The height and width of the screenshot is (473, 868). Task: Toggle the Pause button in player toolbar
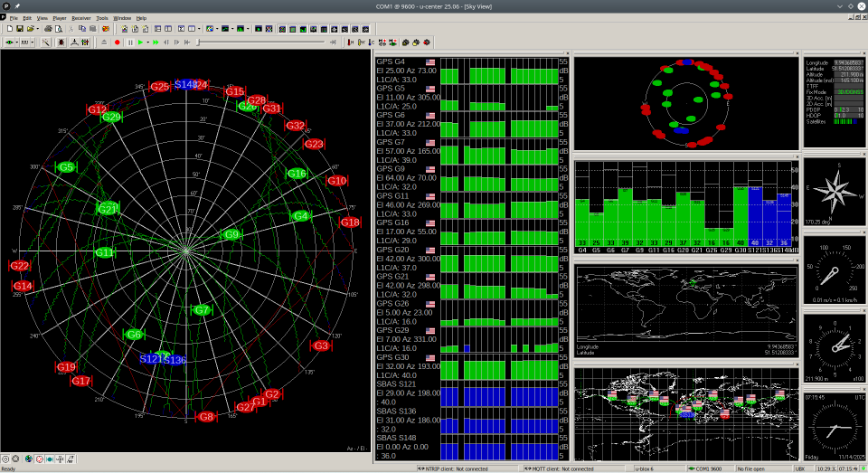click(129, 42)
